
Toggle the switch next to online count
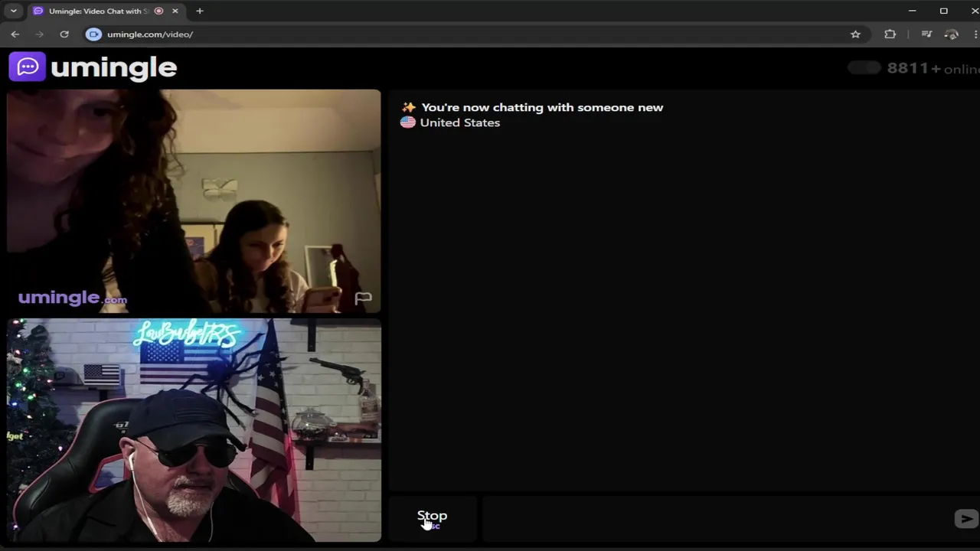864,68
